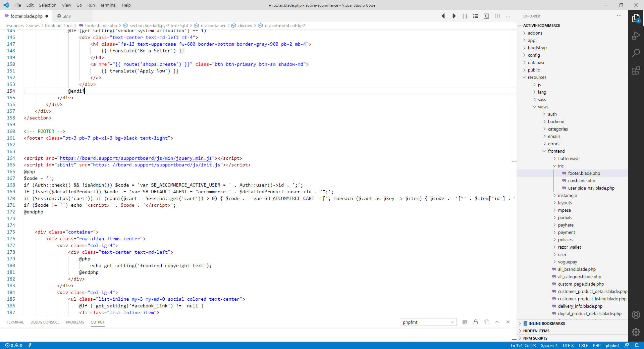The image size is (644, 349).
Task: Open the Run and Debug view
Action: tap(636, 36)
